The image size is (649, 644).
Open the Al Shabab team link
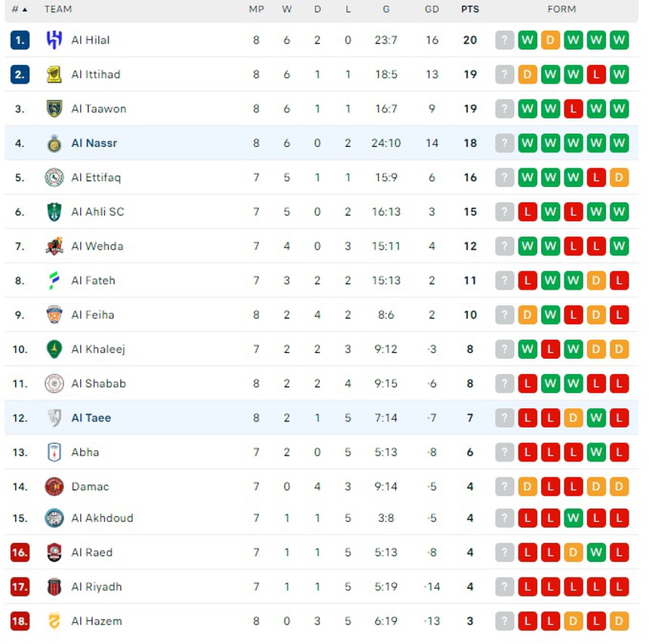(x=99, y=384)
